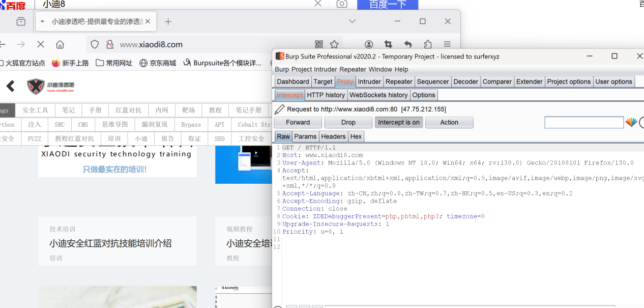Switch to the Target tab

pos(323,81)
